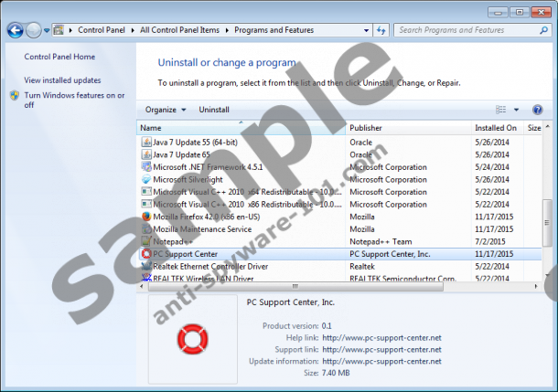Open the view options dropdown arrow

(x=516, y=110)
